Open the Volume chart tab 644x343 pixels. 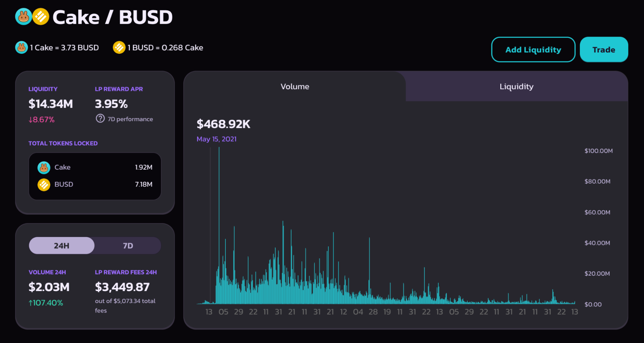tap(295, 86)
